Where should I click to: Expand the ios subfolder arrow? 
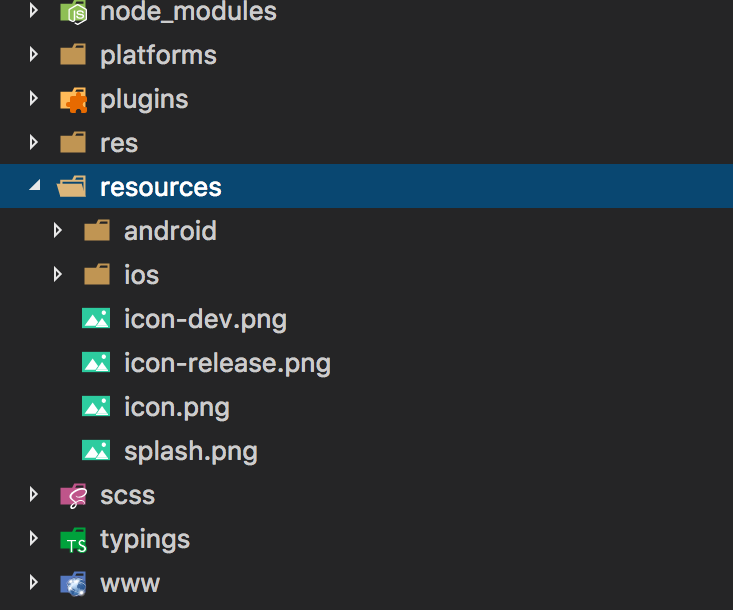click(x=57, y=274)
